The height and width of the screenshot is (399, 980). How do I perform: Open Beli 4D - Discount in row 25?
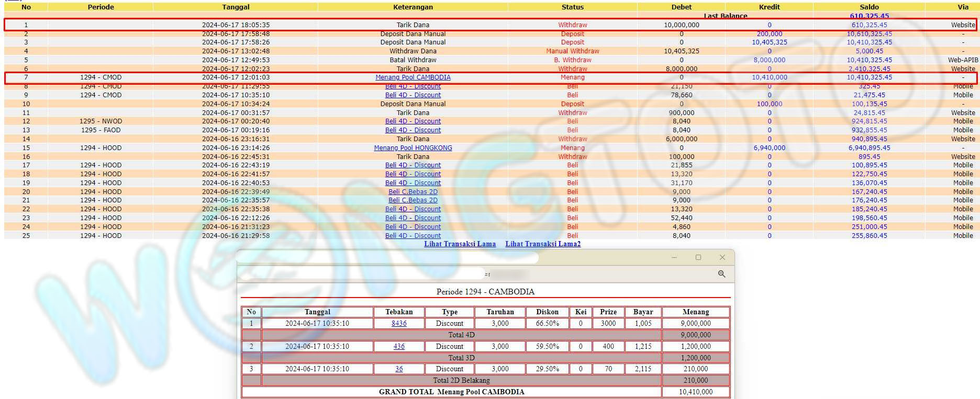(x=413, y=236)
